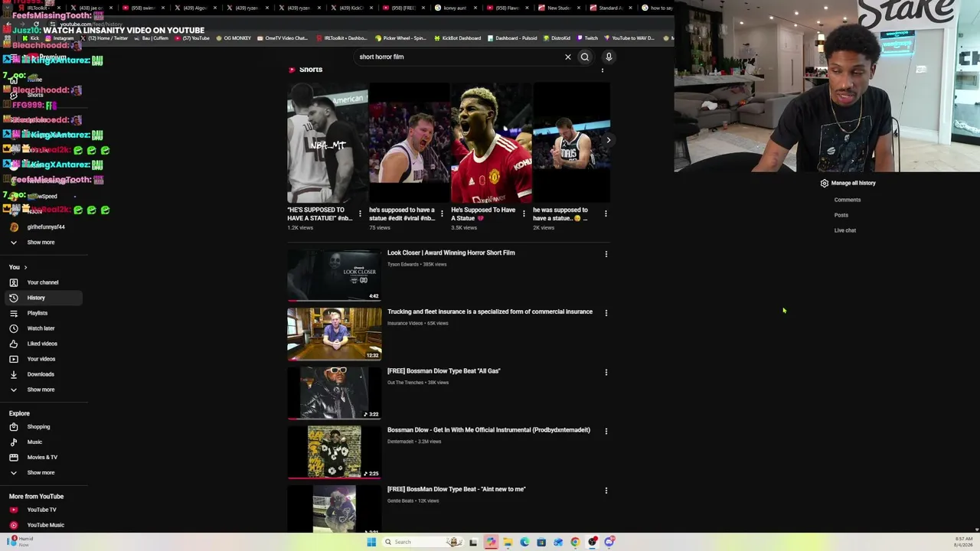Reload the page with refresh button
This screenshot has height=551, width=980.
pyautogui.click(x=36, y=24)
